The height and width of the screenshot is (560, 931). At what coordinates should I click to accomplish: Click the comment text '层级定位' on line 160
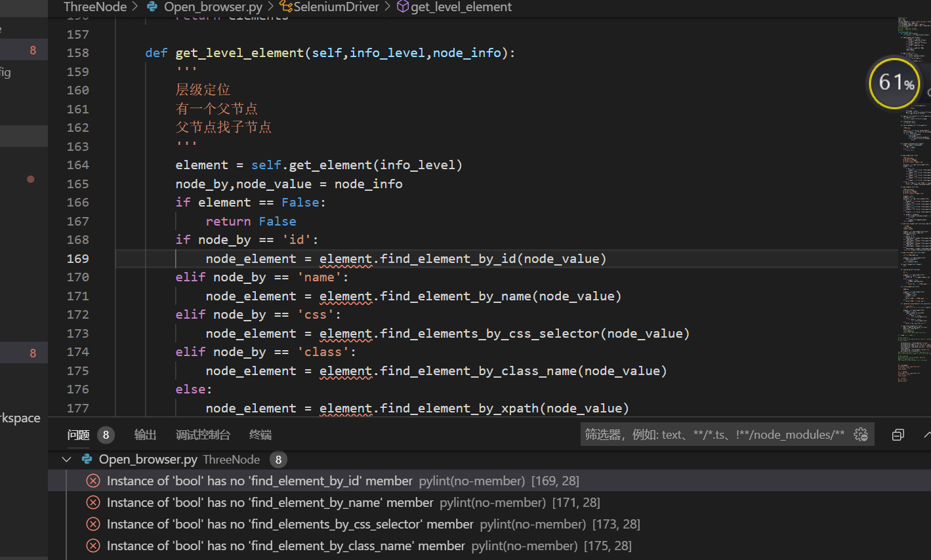(x=203, y=90)
